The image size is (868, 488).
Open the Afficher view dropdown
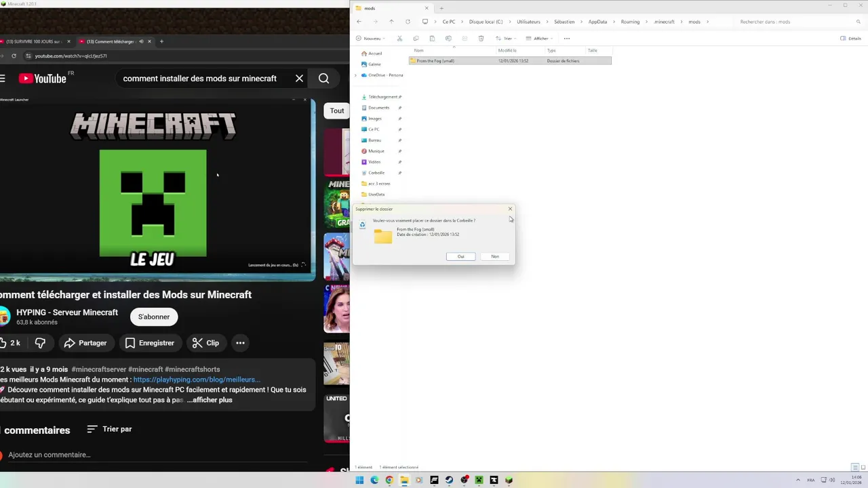coord(539,39)
